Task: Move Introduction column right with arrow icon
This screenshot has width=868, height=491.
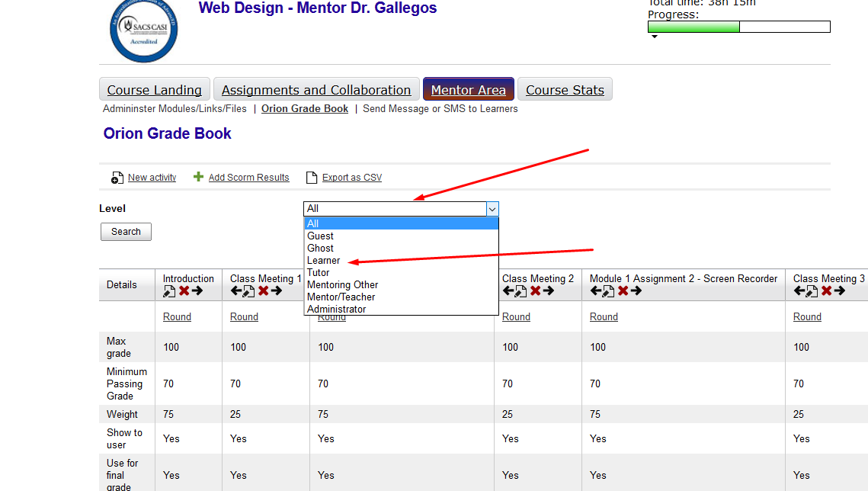Action: click(x=197, y=291)
